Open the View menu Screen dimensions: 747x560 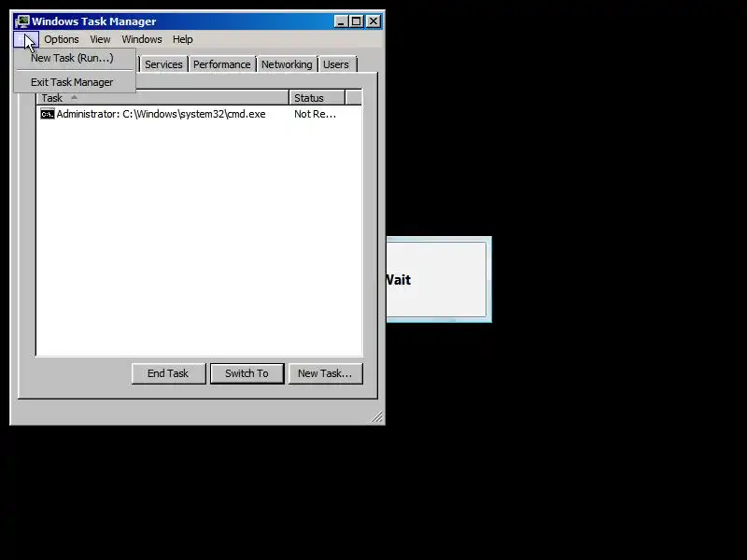coord(100,39)
